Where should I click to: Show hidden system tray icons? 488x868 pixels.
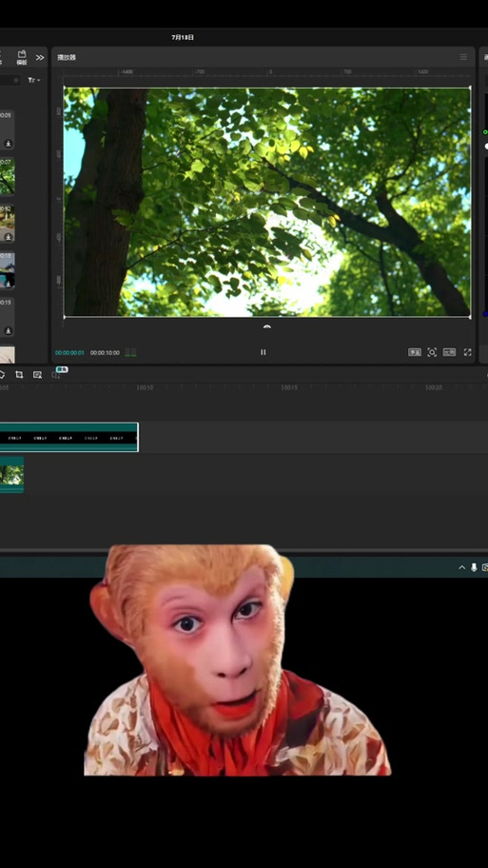tap(462, 567)
